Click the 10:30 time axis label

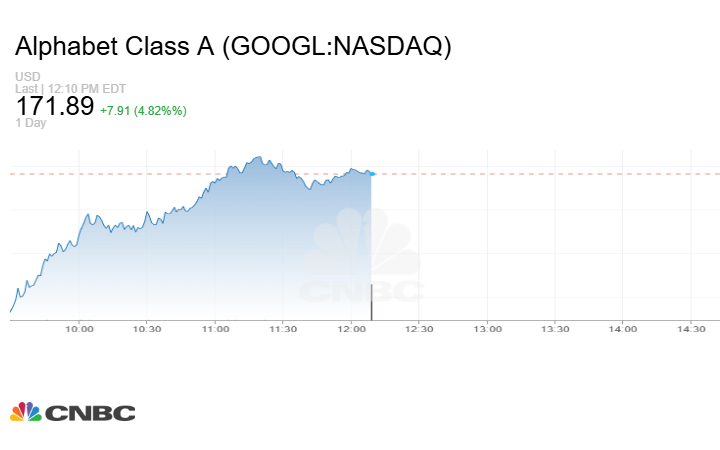coord(147,328)
